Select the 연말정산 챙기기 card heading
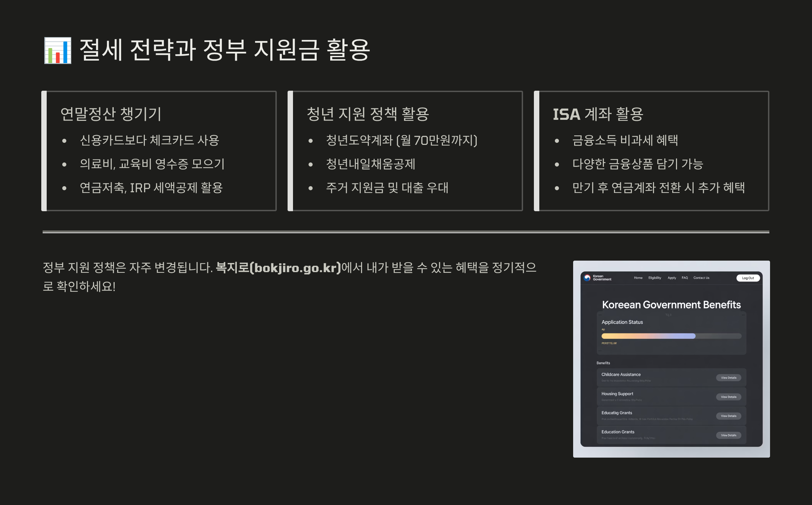This screenshot has width=812, height=505. (111, 114)
